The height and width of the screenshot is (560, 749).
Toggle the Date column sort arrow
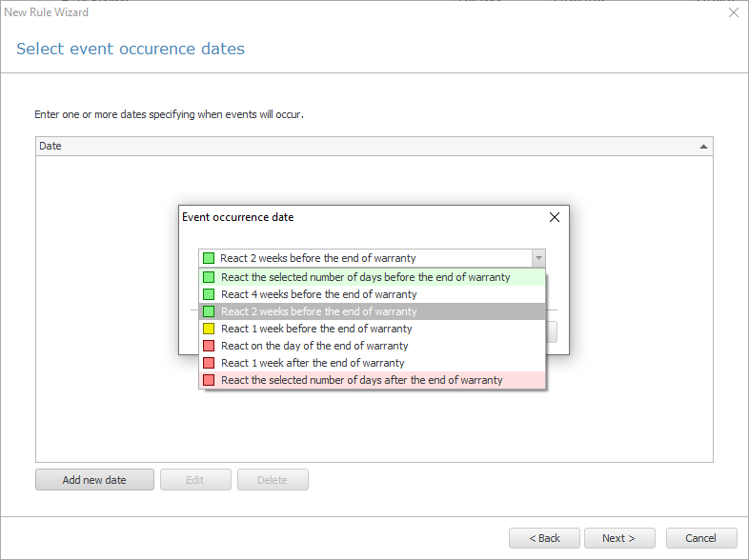[703, 147]
